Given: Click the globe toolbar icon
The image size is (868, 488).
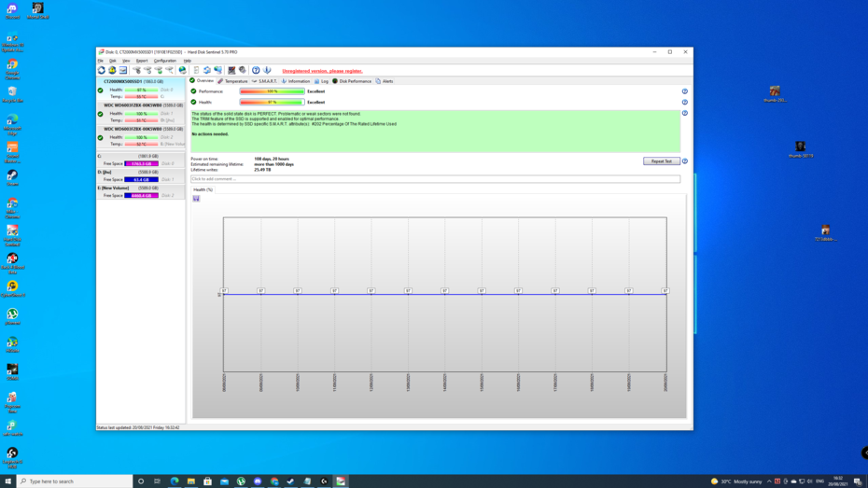Looking at the screenshot, I should point(183,70).
